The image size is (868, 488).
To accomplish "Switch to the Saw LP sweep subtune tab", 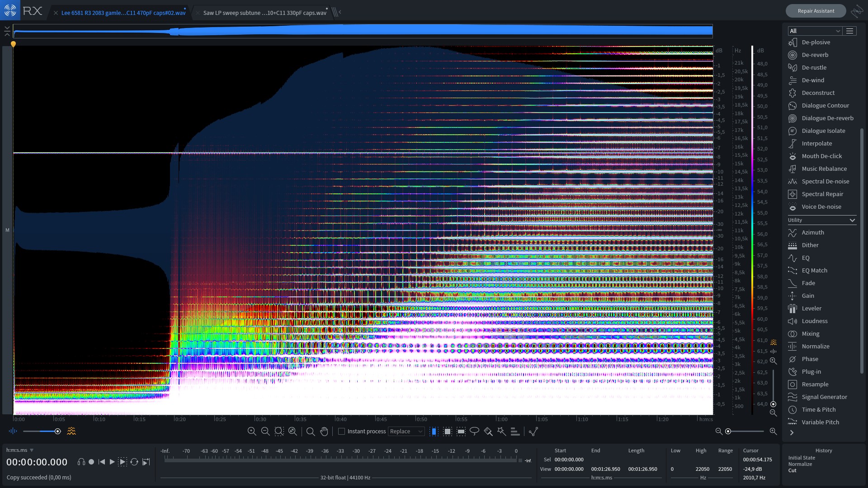I will click(x=264, y=13).
